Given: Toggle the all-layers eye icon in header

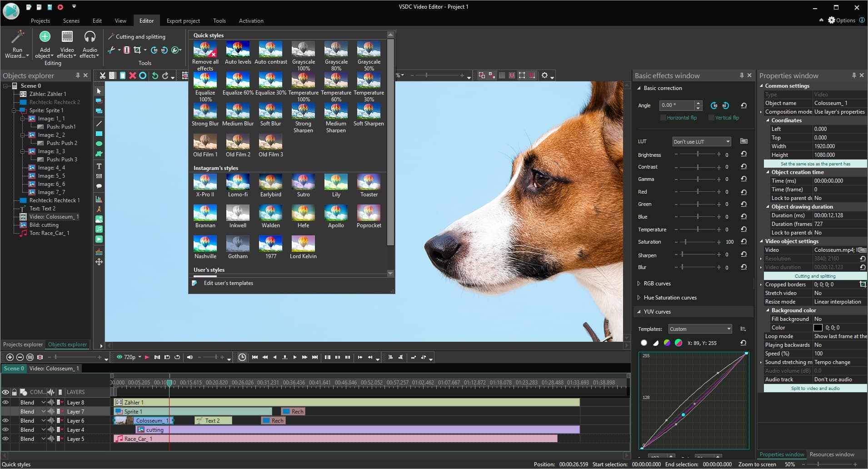Looking at the screenshot, I should coord(5,392).
